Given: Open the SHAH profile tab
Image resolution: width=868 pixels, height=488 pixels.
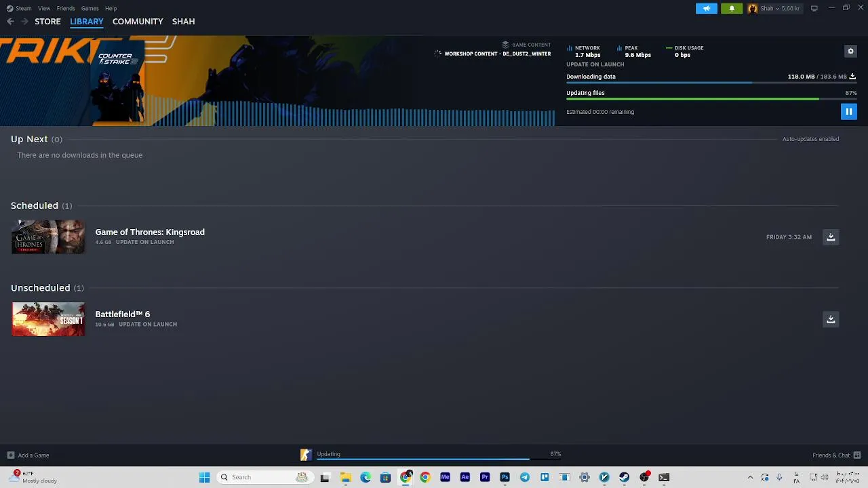Looking at the screenshot, I should coord(183,22).
